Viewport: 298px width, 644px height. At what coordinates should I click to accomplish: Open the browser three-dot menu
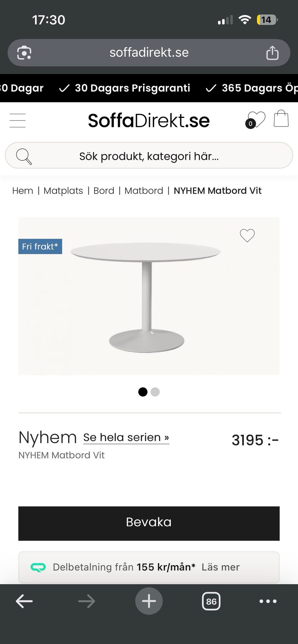(268, 601)
